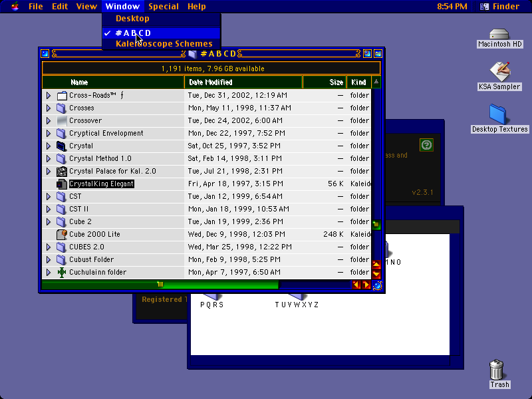This screenshot has width=532, height=399.
Task: Select the Crystal Method 1.0 folder icon
Action: click(61, 158)
